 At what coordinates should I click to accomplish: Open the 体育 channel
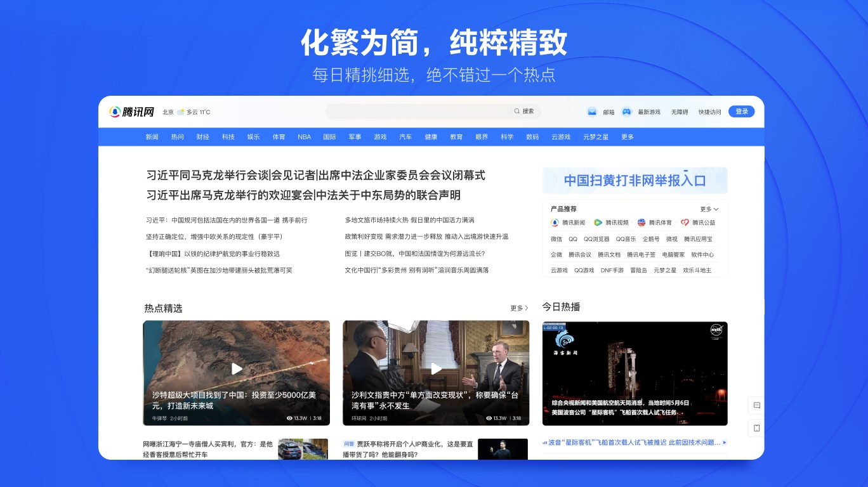tap(279, 137)
